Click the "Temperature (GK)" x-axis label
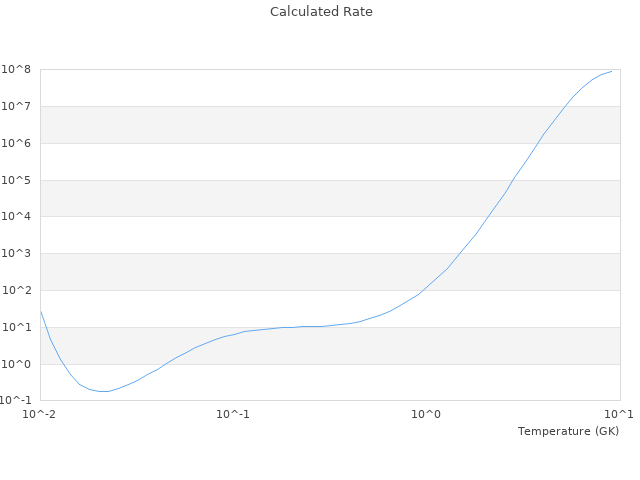Screen dimensions: 640x480 coord(568,431)
